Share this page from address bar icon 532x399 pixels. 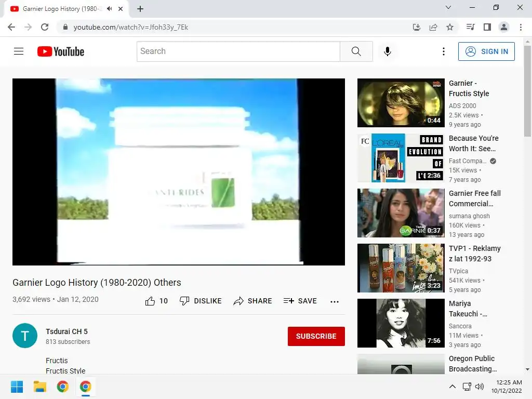click(x=433, y=27)
